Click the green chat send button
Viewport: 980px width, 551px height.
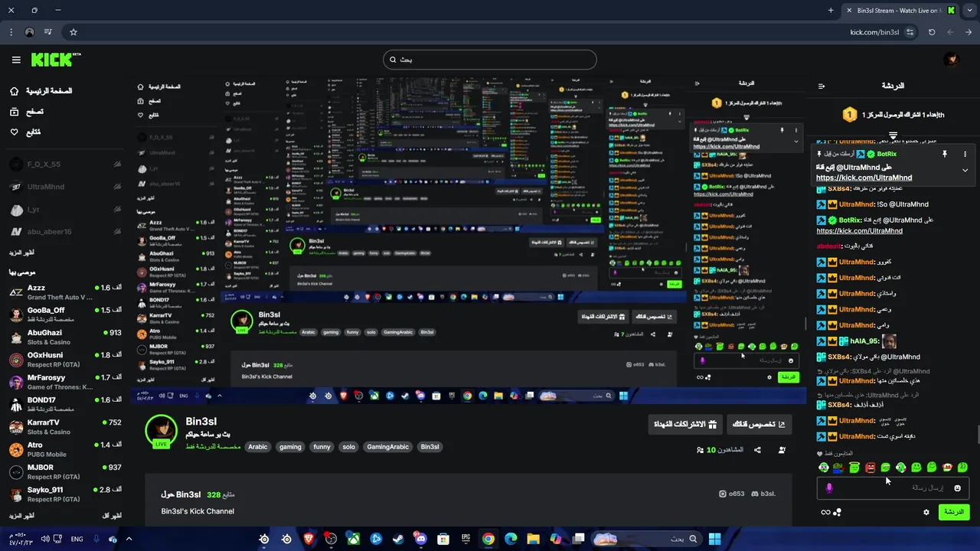(953, 512)
